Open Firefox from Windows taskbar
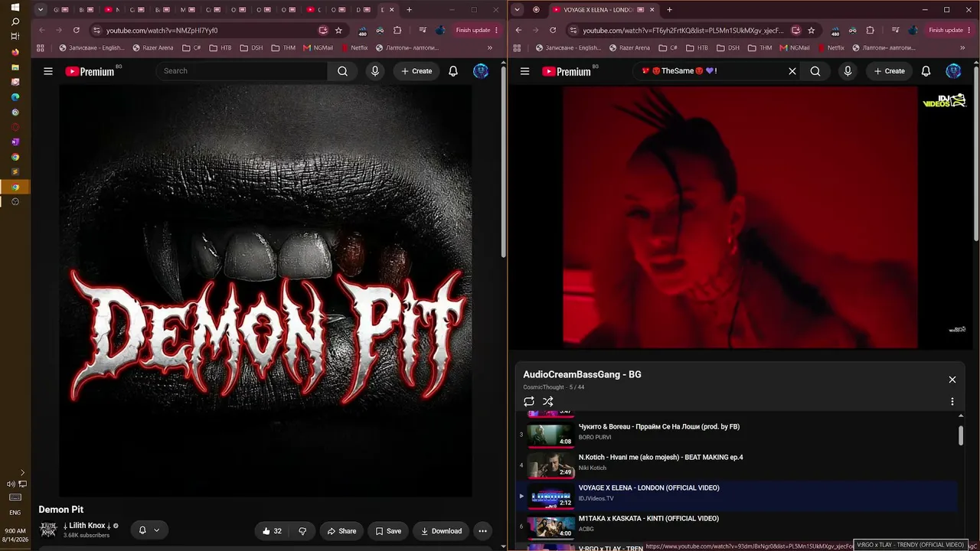 (x=15, y=52)
